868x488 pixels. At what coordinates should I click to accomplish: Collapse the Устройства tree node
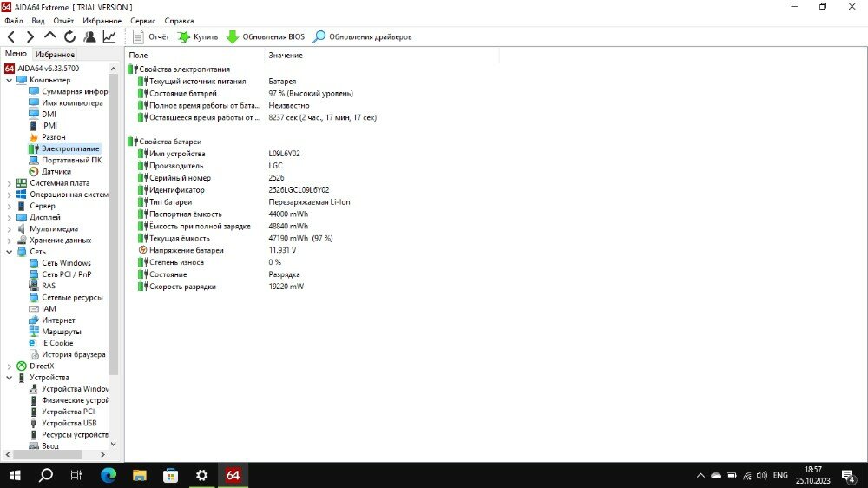(9, 377)
